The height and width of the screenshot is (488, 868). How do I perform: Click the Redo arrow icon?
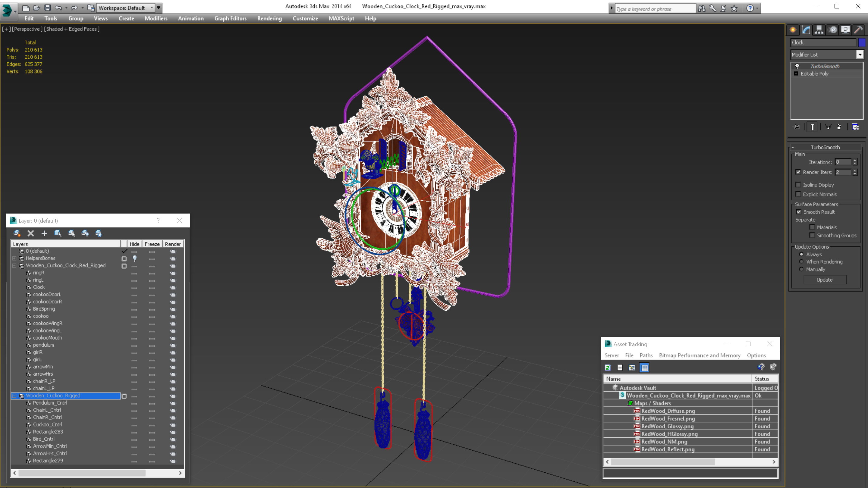coord(74,8)
